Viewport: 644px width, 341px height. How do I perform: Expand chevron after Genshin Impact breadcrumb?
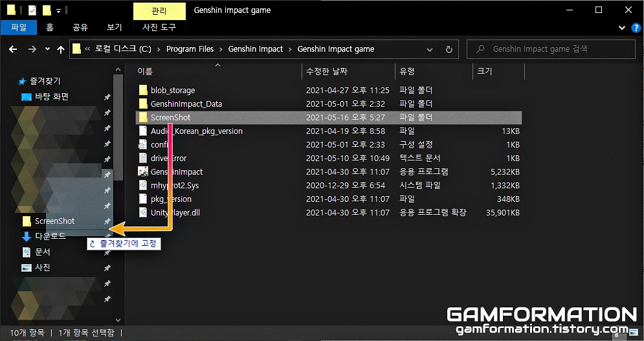click(290, 49)
